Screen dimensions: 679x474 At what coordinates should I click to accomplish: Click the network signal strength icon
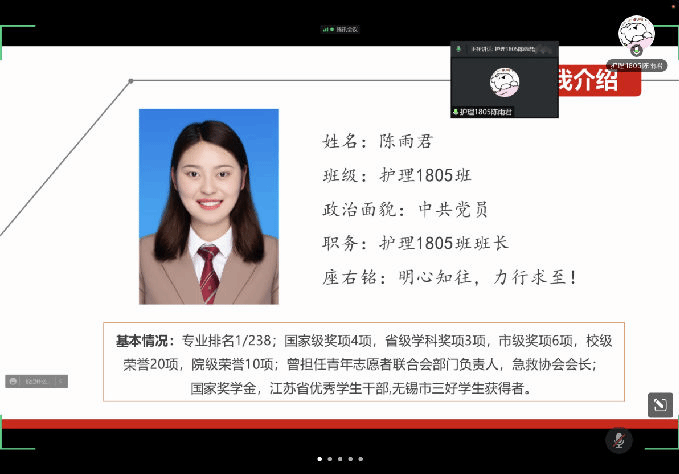[x=326, y=29]
